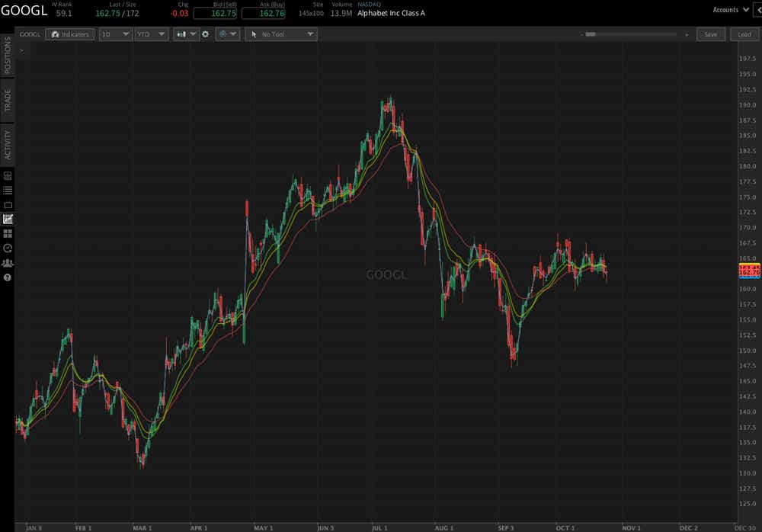Click the change value -0.03
Image resolution: width=762 pixels, height=532 pixels.
(x=179, y=13)
